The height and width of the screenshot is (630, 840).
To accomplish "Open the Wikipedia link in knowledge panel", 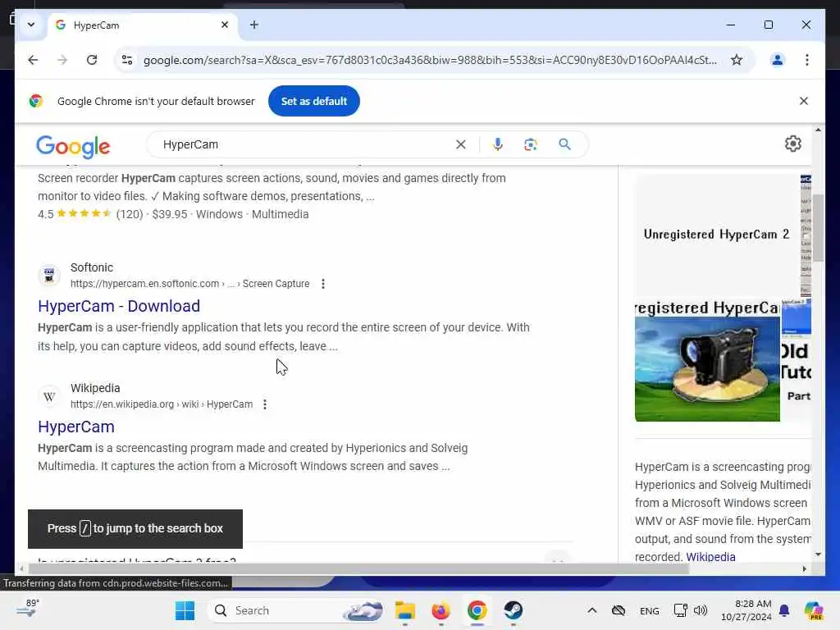I will (x=710, y=557).
